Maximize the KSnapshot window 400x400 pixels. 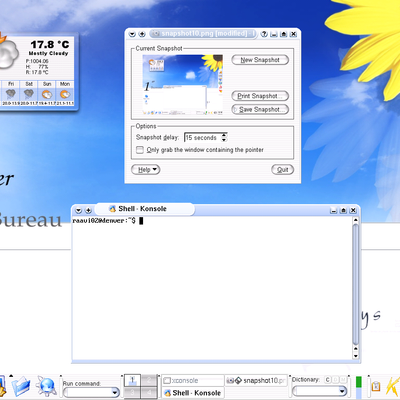click(x=283, y=34)
